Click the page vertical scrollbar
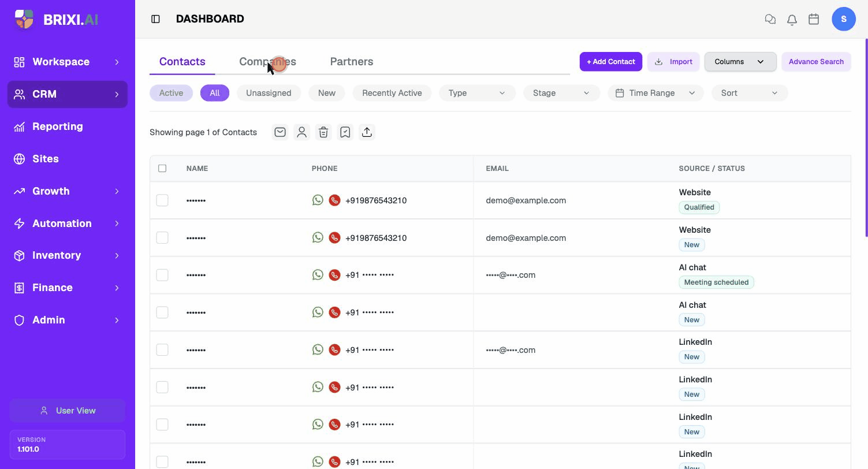The width and height of the screenshot is (868, 469). (x=866, y=137)
